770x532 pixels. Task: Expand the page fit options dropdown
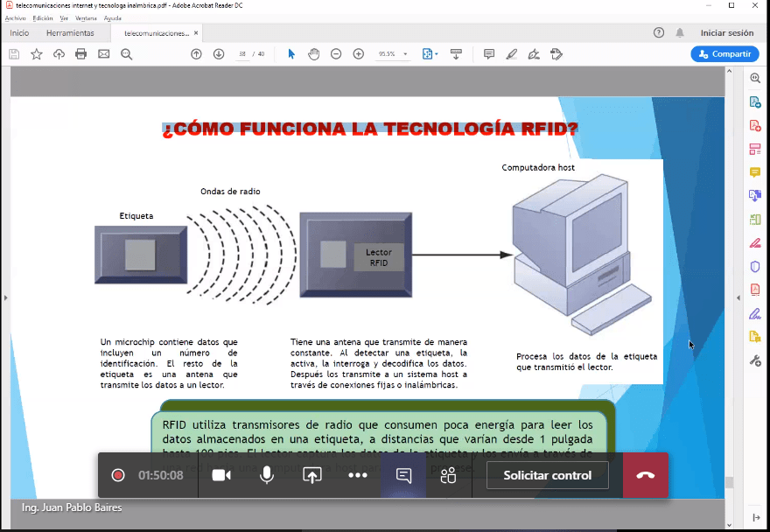[436, 54]
